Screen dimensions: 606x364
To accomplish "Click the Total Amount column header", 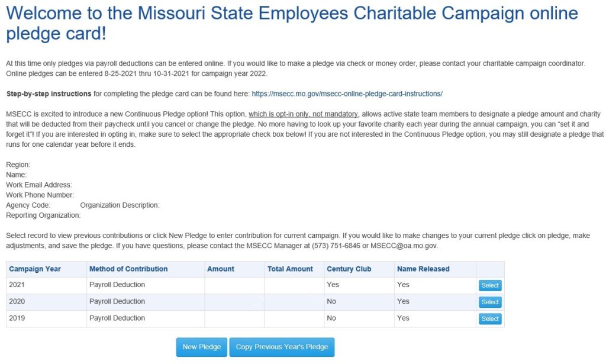I will coord(292,269).
